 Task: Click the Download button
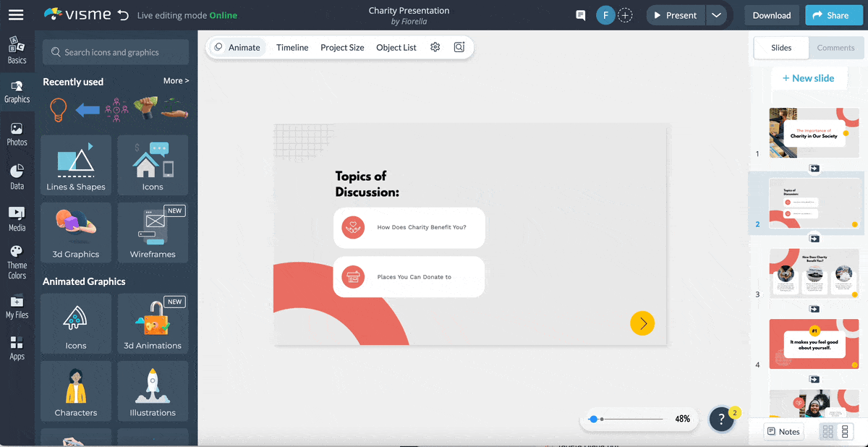click(x=771, y=15)
